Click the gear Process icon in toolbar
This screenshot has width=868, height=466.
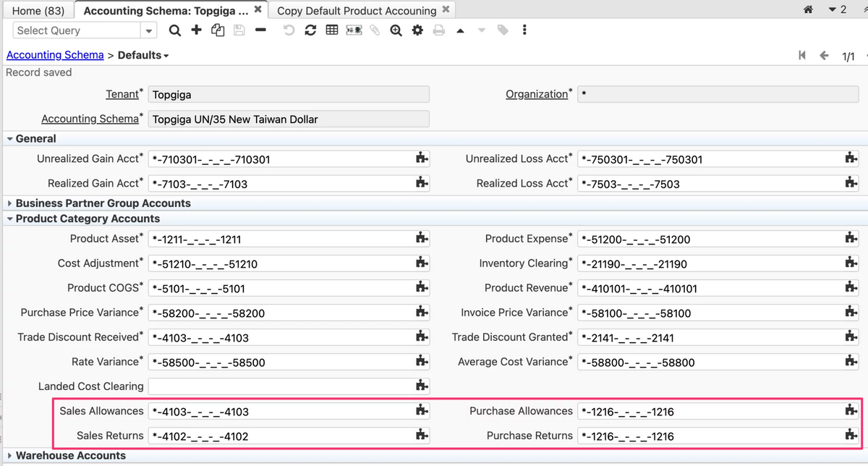[417, 30]
